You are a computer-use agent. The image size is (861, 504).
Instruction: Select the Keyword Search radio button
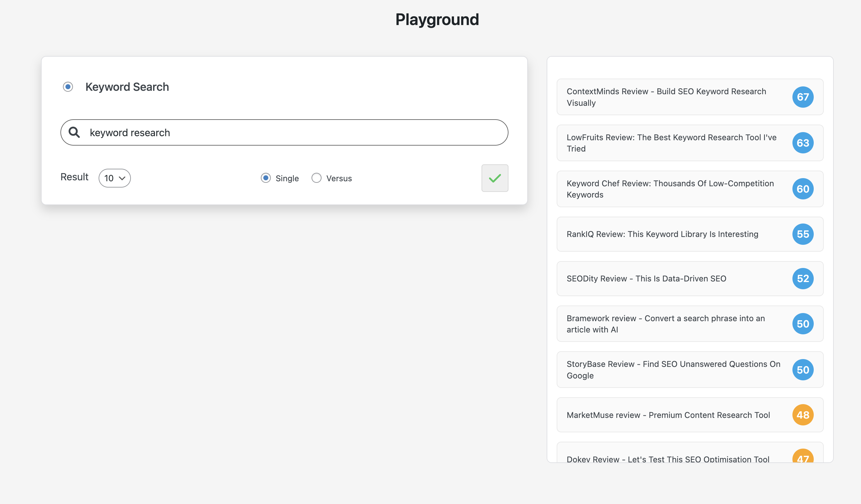tap(68, 87)
